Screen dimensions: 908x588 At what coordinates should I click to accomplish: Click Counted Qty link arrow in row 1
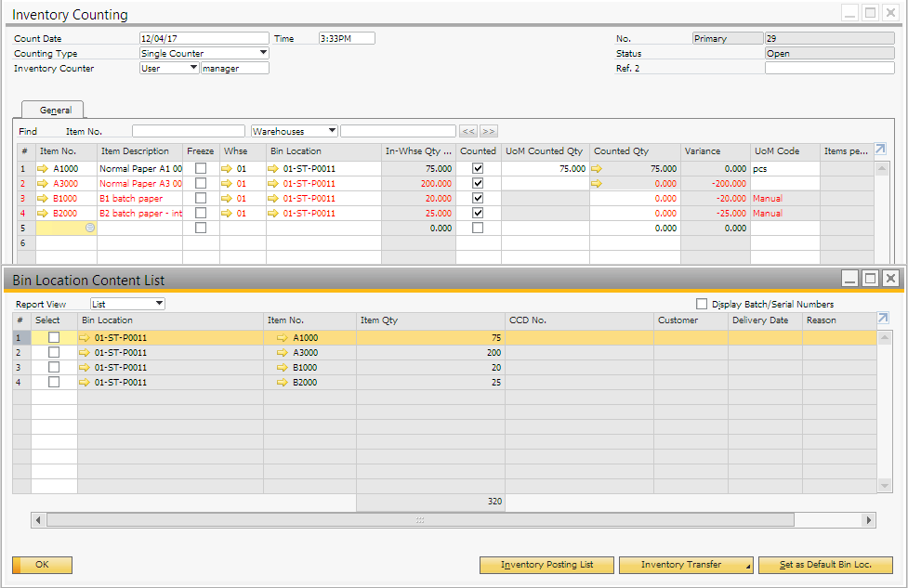[x=597, y=169]
